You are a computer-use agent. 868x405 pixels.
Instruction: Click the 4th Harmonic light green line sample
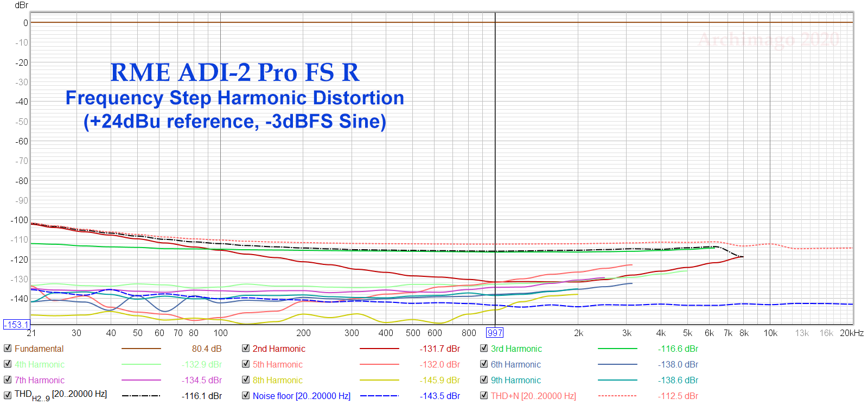coord(141,364)
